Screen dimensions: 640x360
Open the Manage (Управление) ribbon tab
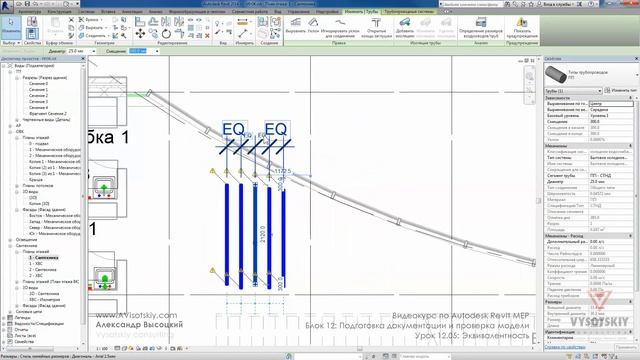pyautogui.click(x=298, y=12)
